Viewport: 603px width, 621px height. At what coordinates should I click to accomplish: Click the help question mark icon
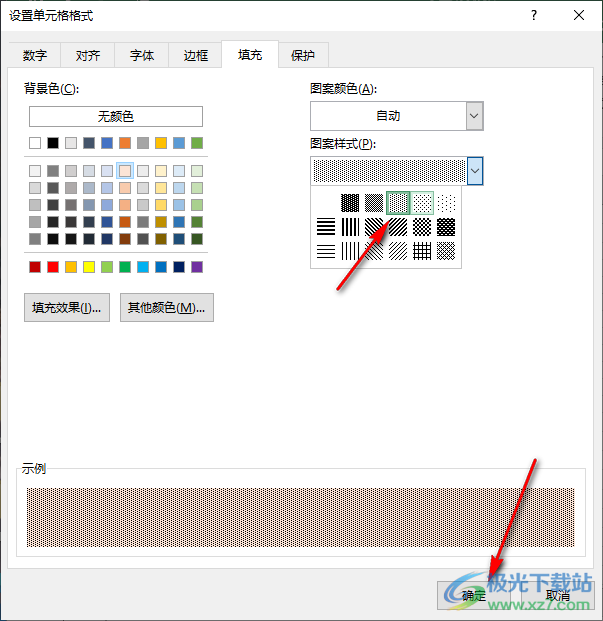(x=534, y=15)
